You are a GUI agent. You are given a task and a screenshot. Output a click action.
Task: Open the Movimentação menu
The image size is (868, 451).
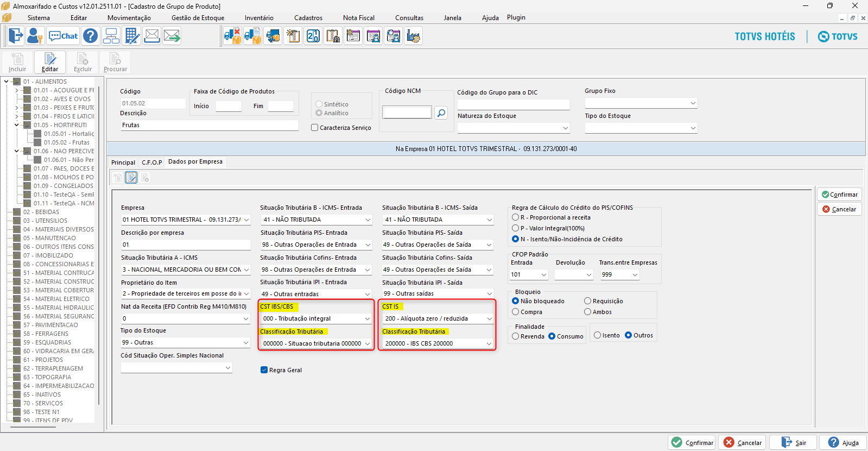[129, 18]
